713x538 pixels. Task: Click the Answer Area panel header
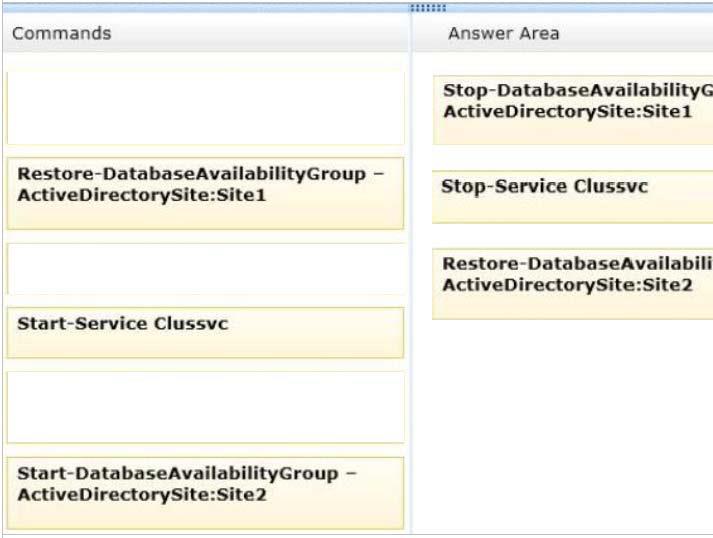click(563, 33)
